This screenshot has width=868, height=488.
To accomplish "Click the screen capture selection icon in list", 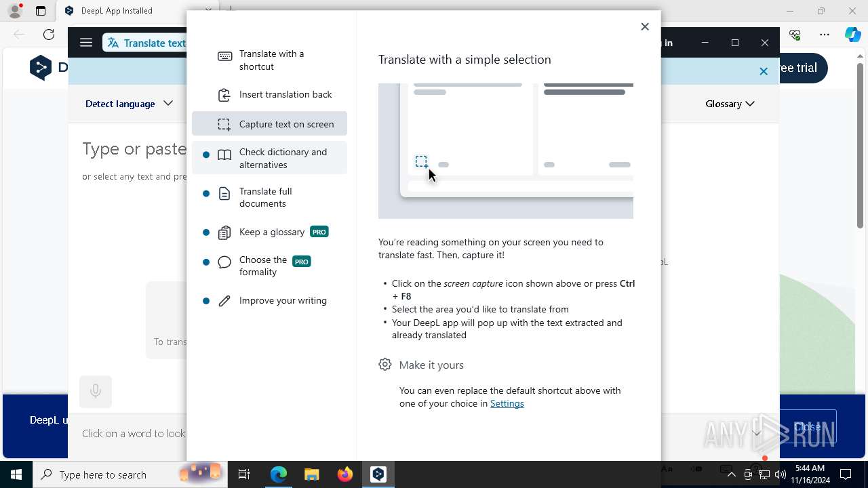I will (x=224, y=124).
